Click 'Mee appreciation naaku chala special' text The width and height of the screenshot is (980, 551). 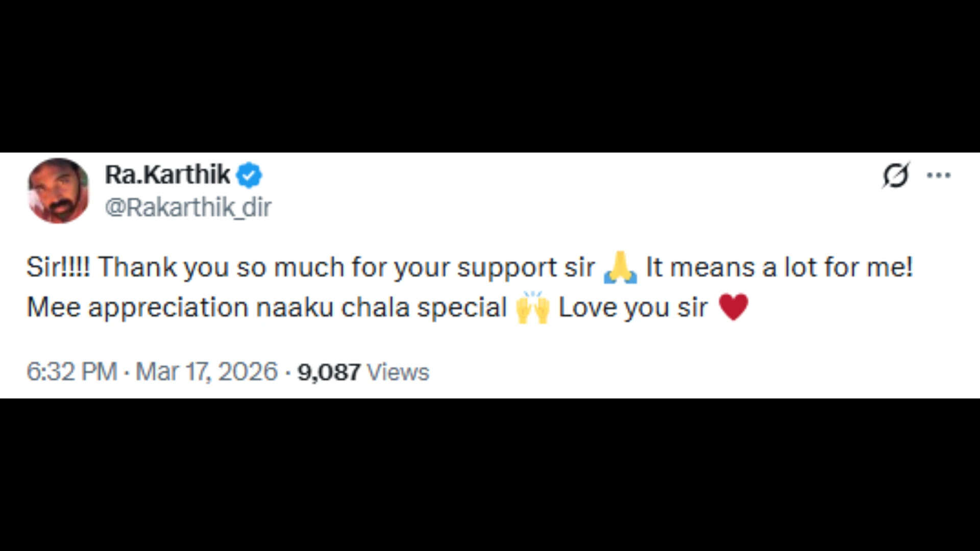coord(265,308)
